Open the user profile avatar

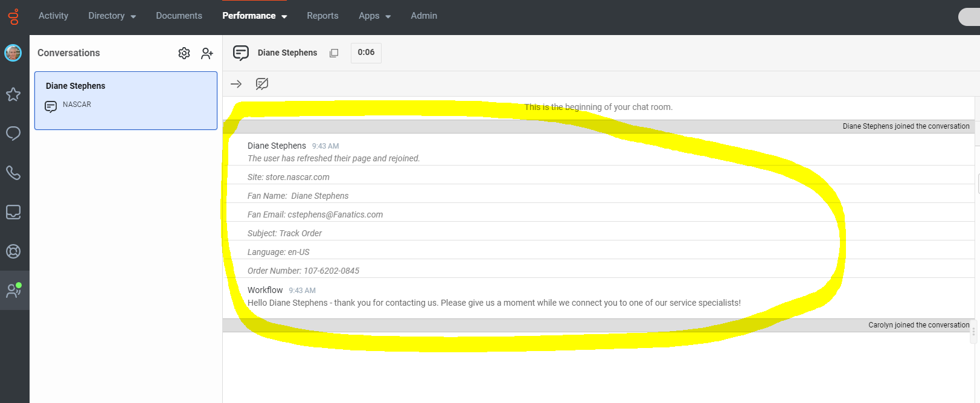coord(13,53)
